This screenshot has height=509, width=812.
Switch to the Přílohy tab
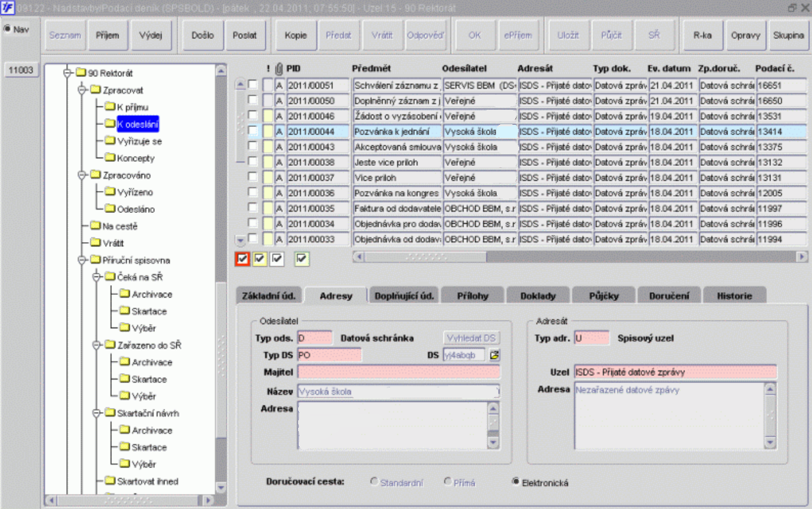pos(472,295)
